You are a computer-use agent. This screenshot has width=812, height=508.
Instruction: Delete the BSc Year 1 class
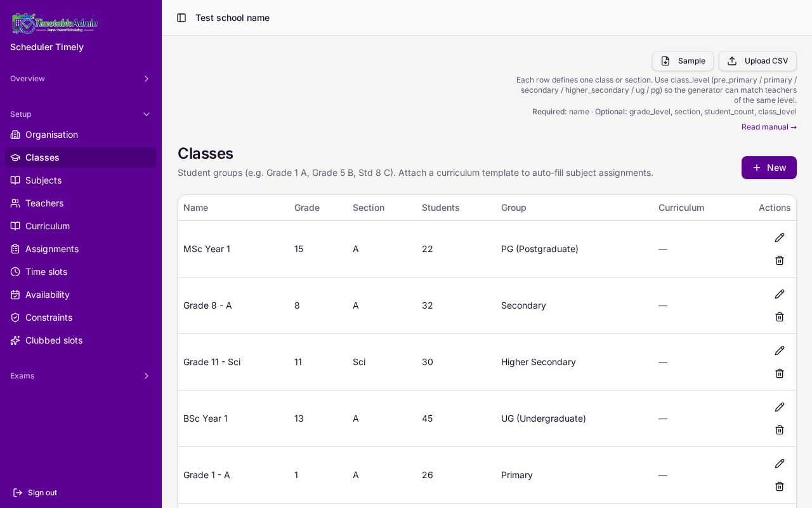point(780,430)
